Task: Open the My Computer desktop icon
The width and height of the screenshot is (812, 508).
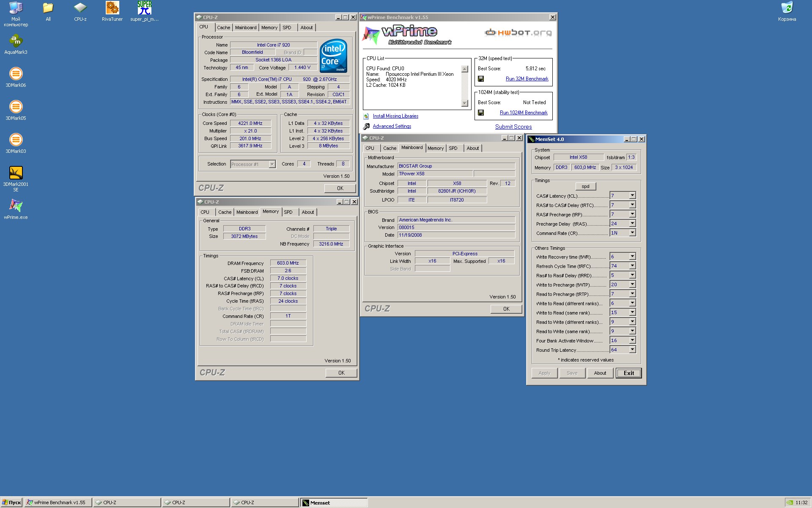Action: coord(16,14)
